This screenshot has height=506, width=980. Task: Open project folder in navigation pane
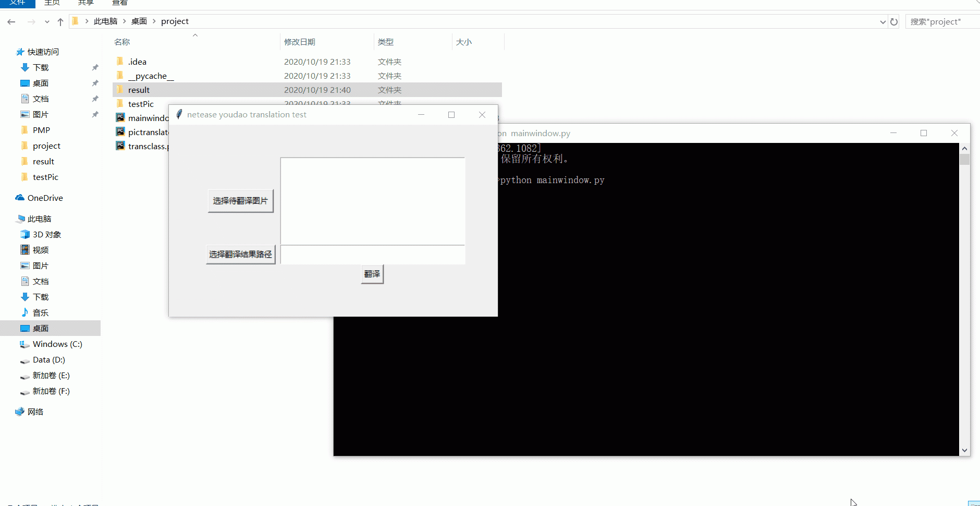point(46,146)
